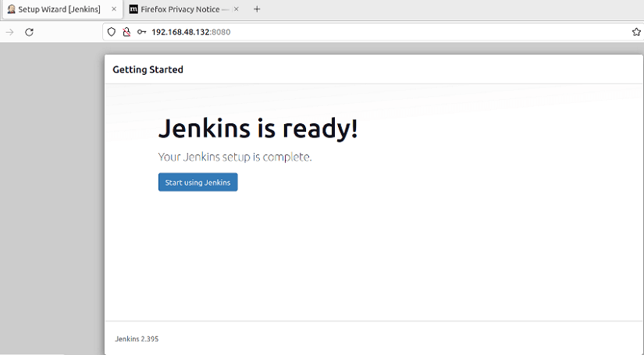The width and height of the screenshot is (644, 355).
Task: Click the key icon in address bar
Action: 142,32
